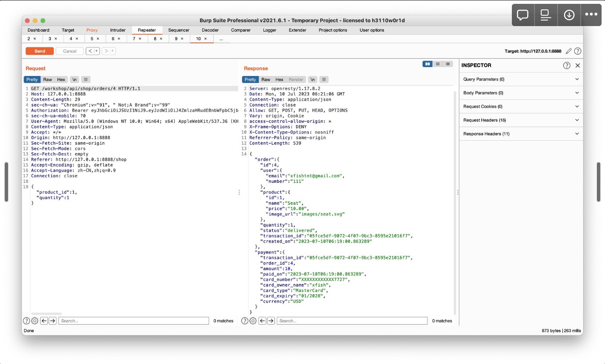Image resolution: width=605 pixels, height=364 pixels.
Task: Switch Request view to Raw
Action: coord(47,79)
